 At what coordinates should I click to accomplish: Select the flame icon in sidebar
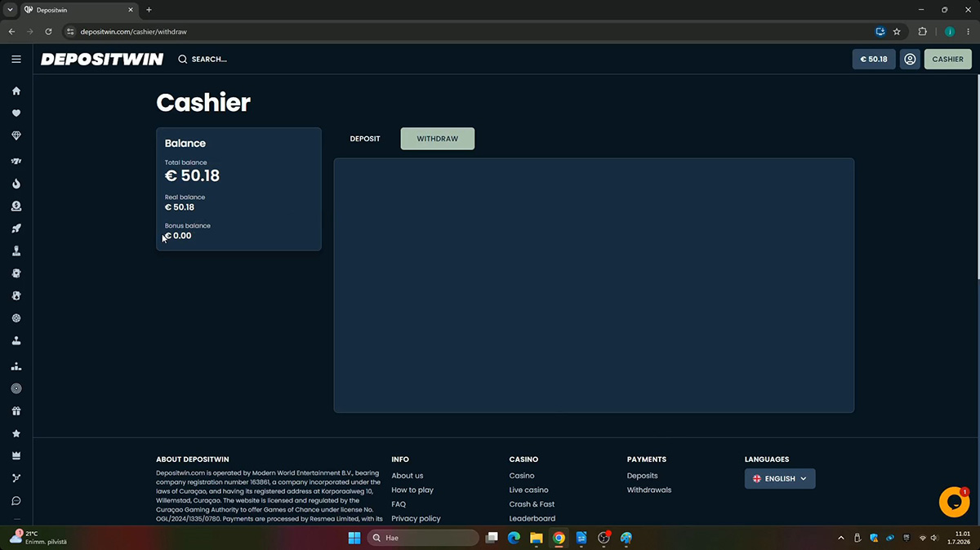[x=16, y=184]
